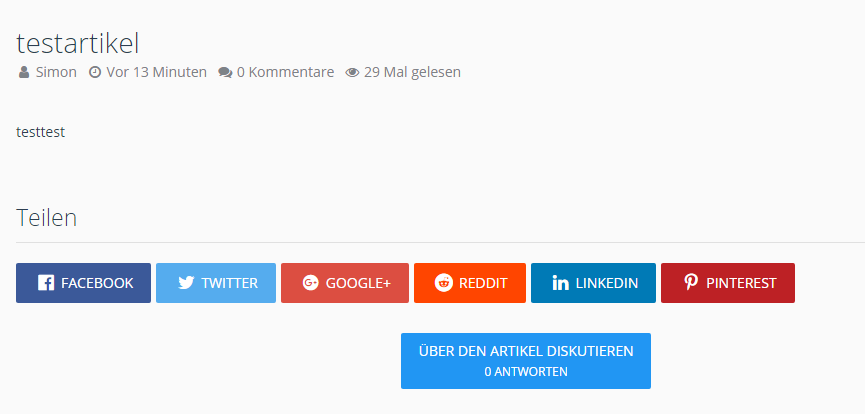Click the testartikel article title
The image size is (865, 414).
(78, 43)
